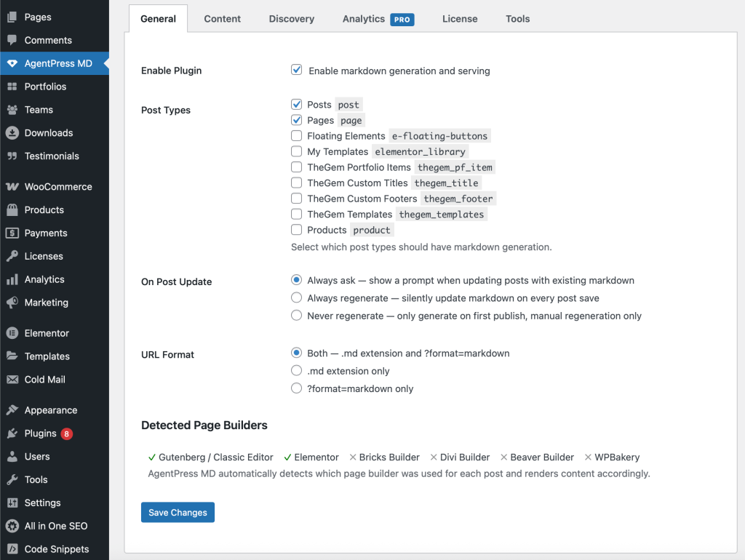Click the Save Changes button
This screenshot has height=560, width=745.
pos(178,513)
